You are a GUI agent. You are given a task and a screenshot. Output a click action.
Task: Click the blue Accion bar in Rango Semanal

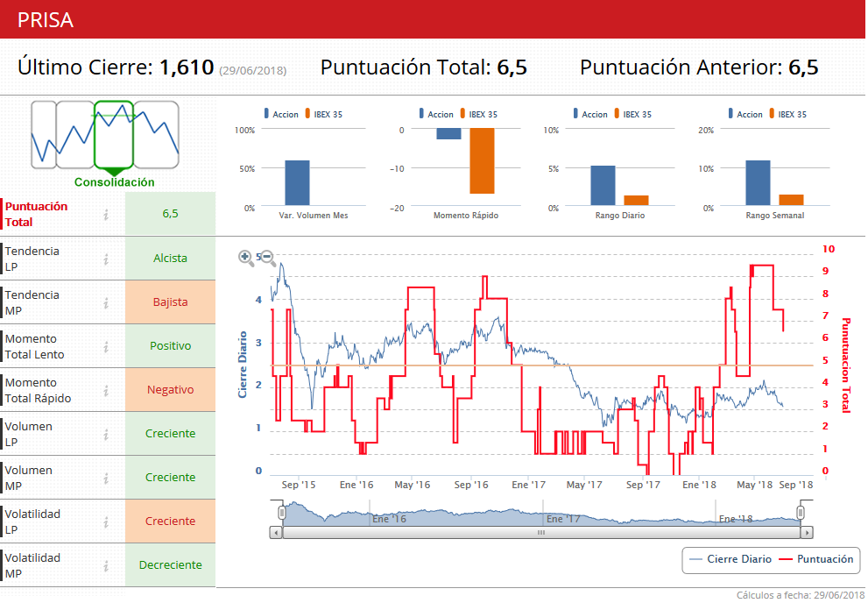pos(758,183)
